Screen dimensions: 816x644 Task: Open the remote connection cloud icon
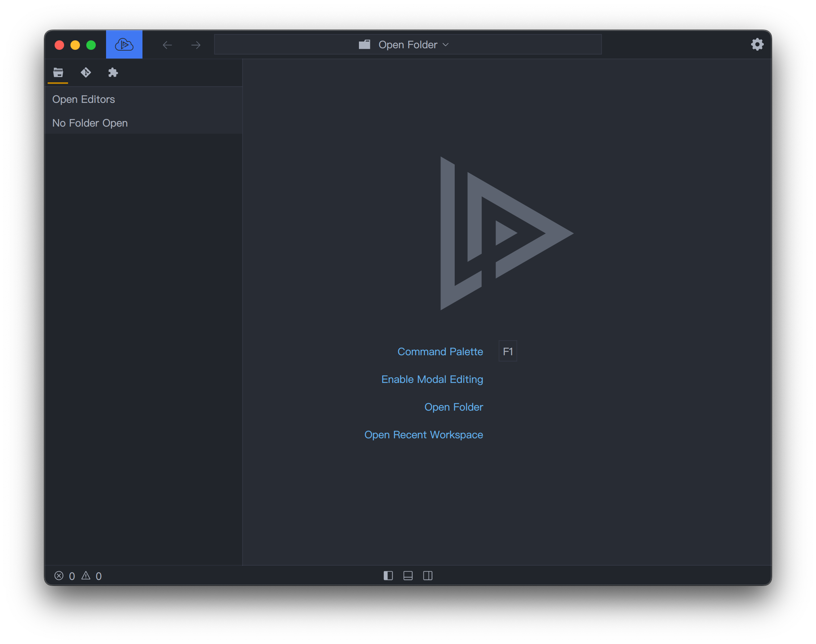(x=124, y=44)
